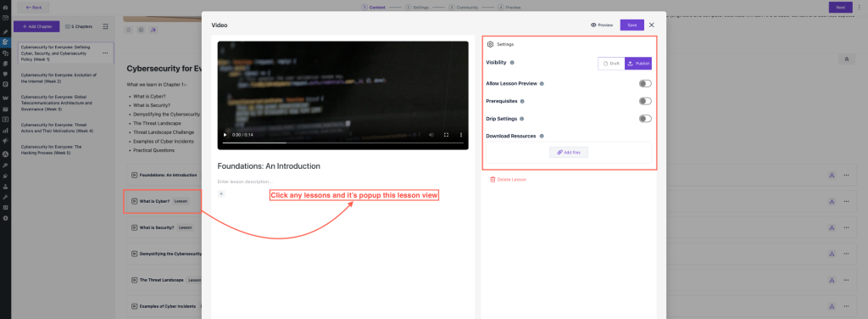Open the three-dot menu on the 'What is Cyber?' row
Screen dimensions: 868x319
tap(846, 202)
